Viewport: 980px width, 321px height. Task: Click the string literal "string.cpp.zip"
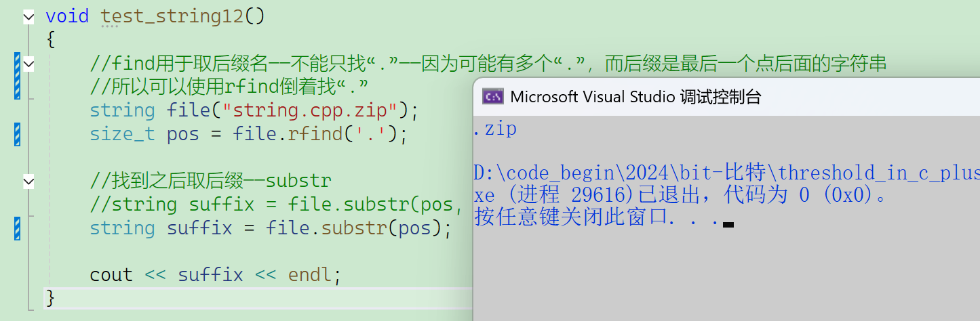tap(311, 111)
